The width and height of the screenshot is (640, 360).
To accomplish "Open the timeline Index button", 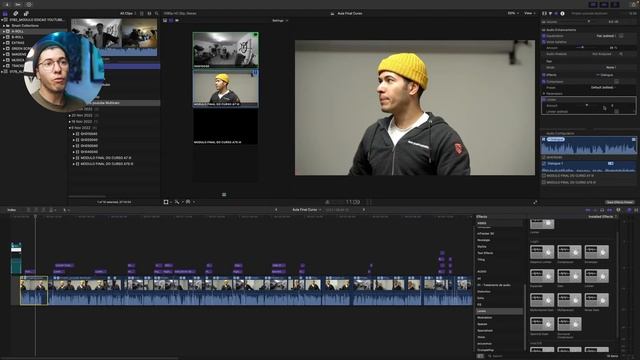I will tap(12, 210).
